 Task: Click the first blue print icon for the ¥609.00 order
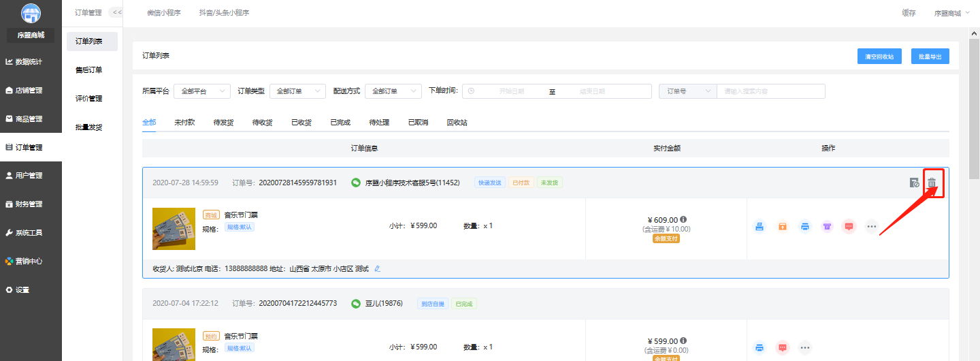[759, 227]
